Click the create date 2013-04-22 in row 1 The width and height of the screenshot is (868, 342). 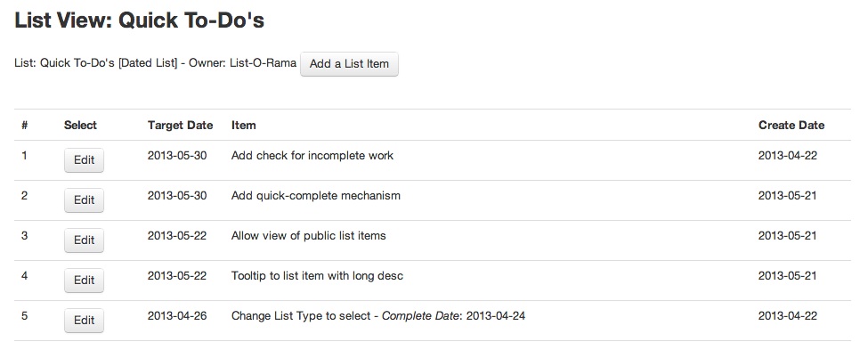[788, 156]
